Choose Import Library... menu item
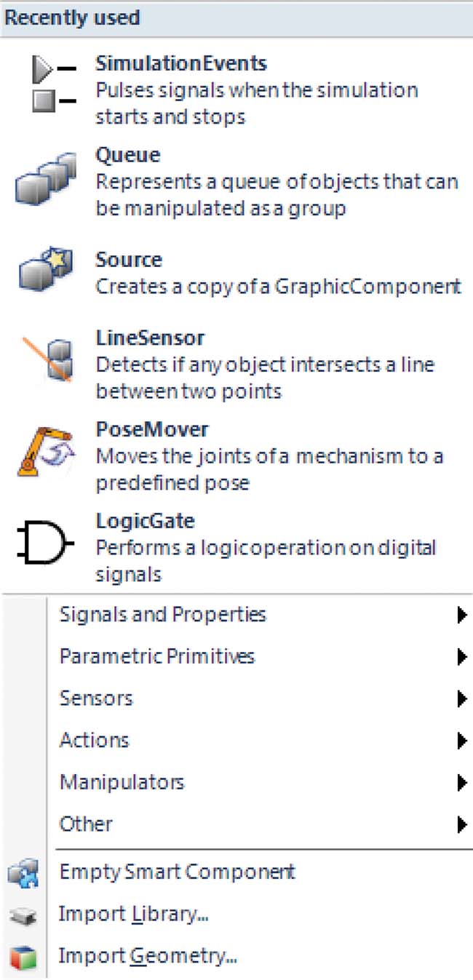 click(134, 914)
